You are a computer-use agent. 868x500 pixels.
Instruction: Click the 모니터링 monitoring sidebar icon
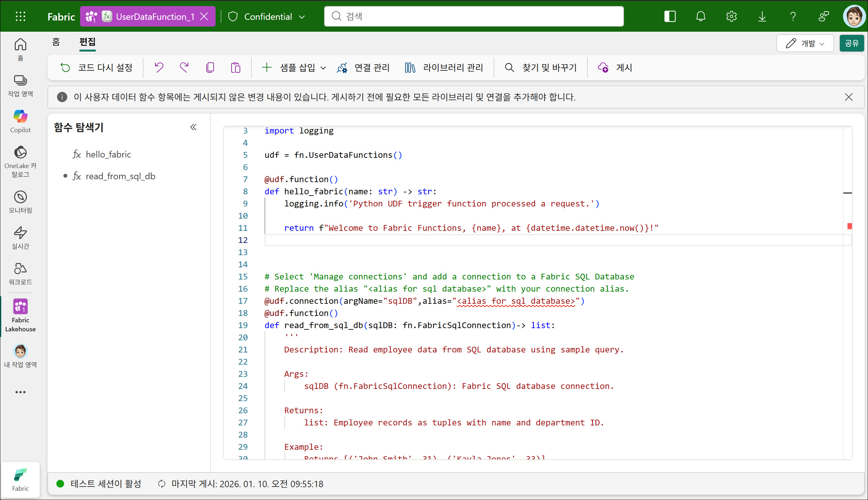[x=20, y=202]
